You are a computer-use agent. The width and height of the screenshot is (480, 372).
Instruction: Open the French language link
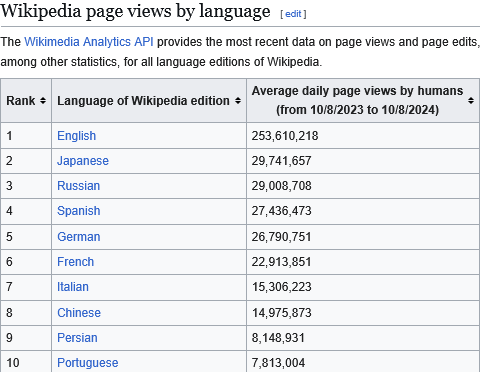75,262
